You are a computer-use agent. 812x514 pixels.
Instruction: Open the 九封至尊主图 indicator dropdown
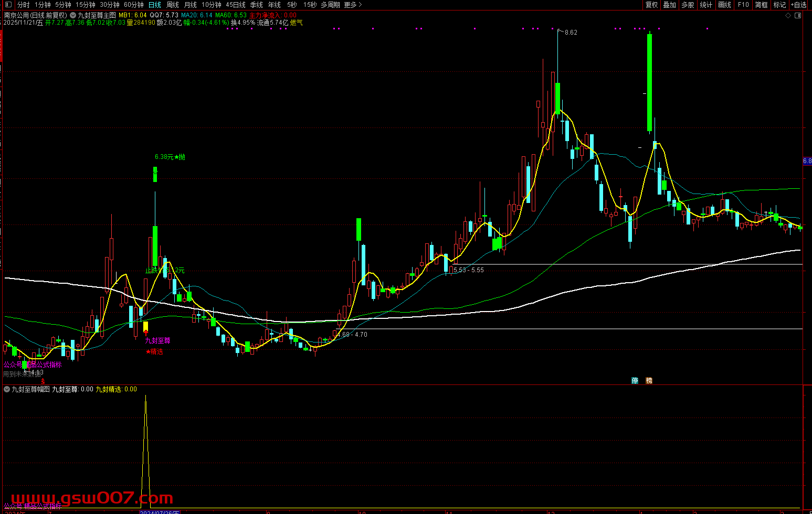click(x=73, y=16)
